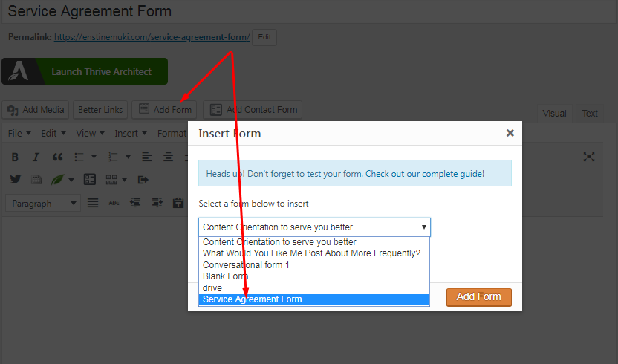618x364 pixels.
Task: Click the Bold formatting icon
Action: coord(15,157)
